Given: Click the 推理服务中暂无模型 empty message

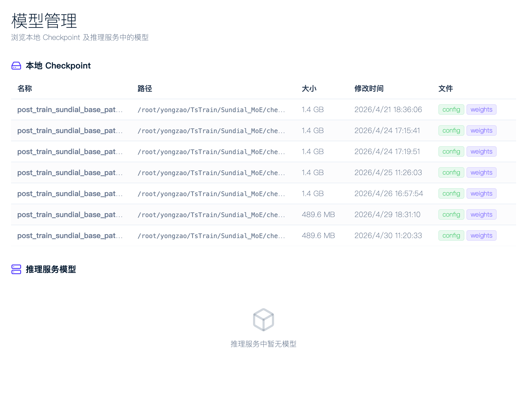Looking at the screenshot, I should point(264,344).
